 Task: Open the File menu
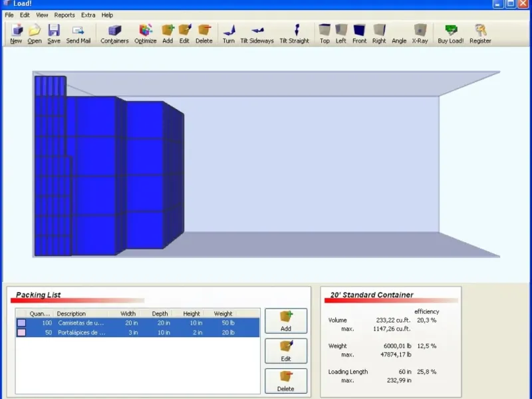(x=9, y=15)
